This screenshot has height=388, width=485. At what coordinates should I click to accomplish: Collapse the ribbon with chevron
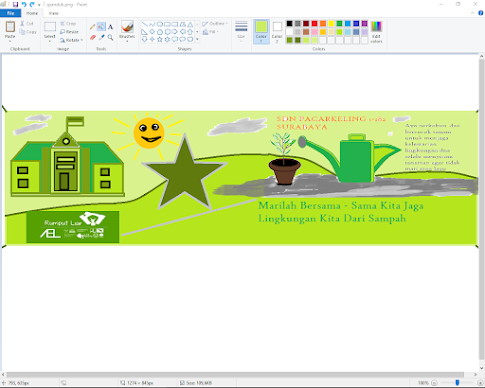(473, 13)
